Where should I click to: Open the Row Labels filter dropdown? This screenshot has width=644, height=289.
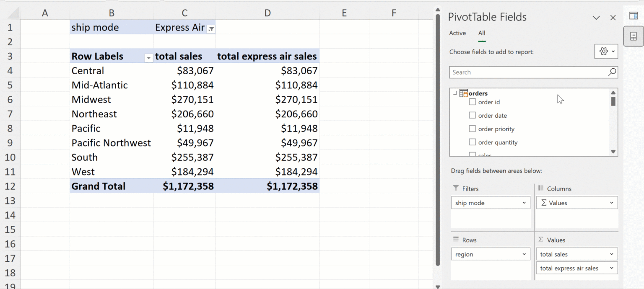point(148,58)
